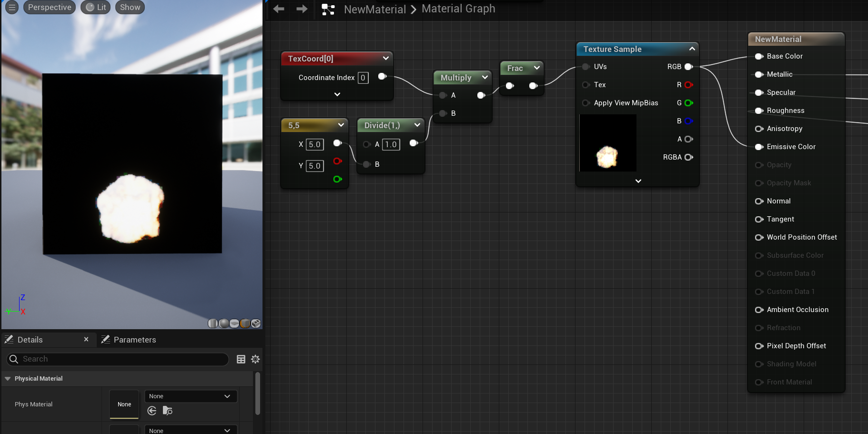Toggle the Multiply node header chevron
868x434 pixels.
pos(485,77)
